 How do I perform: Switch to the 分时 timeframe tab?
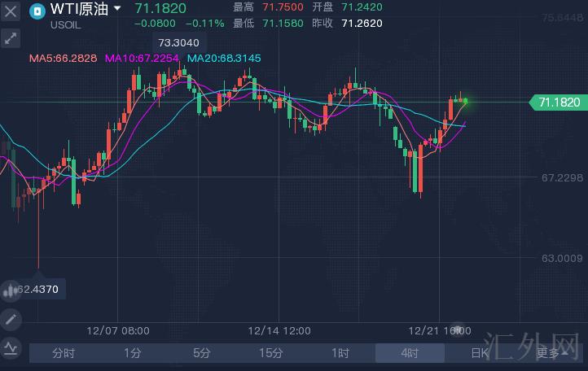click(64, 353)
